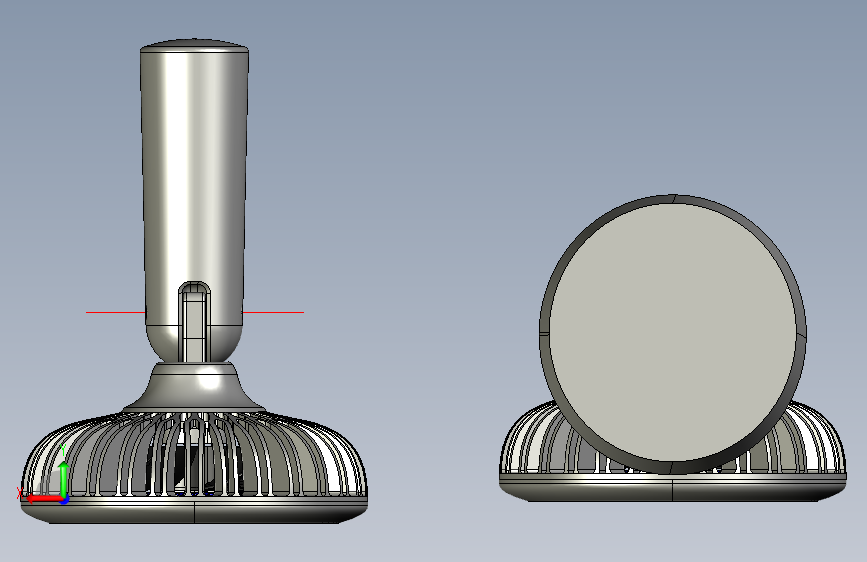Click the red X axis arrow of triad
The width and height of the screenshot is (867, 562).
point(43,499)
